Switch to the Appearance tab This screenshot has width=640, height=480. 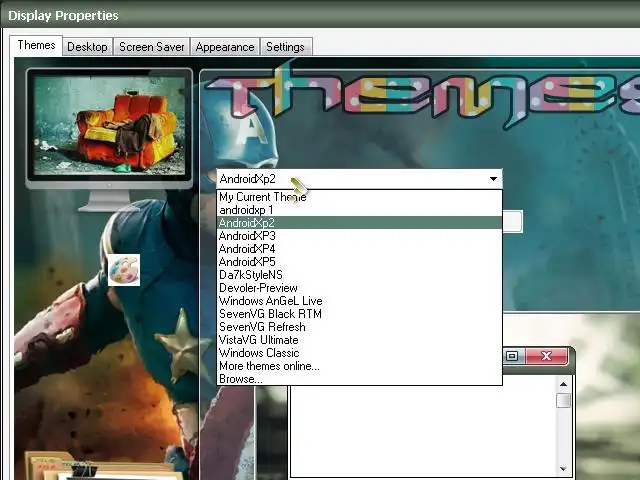click(224, 47)
